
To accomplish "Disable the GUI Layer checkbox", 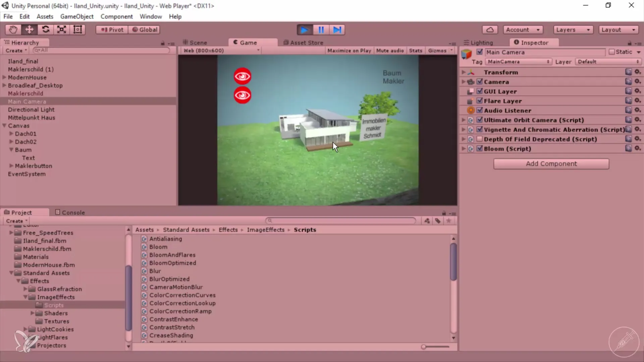I will coord(480,91).
